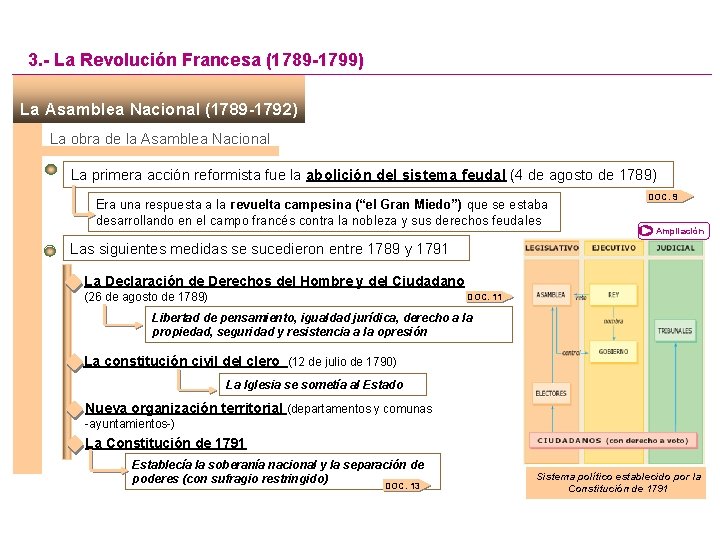
Task: Click 'La Iglesia se sometía al Estado' box
Action: [x=323, y=384]
